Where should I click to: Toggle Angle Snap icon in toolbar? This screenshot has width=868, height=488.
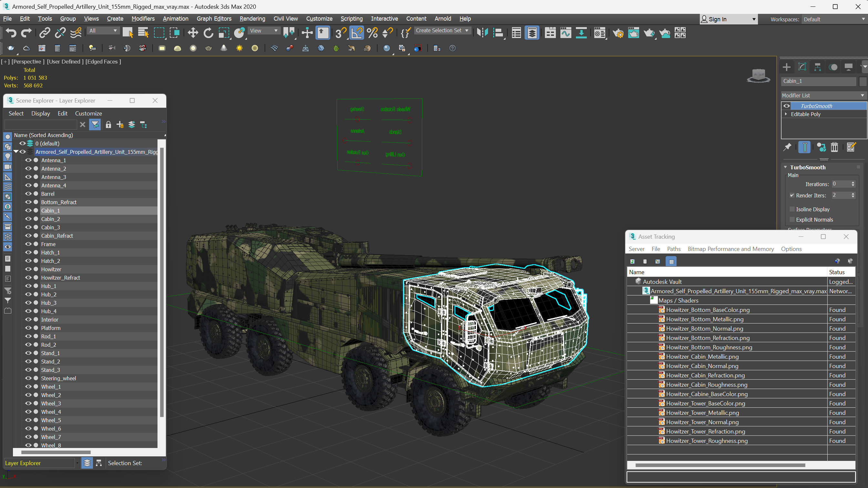(356, 33)
